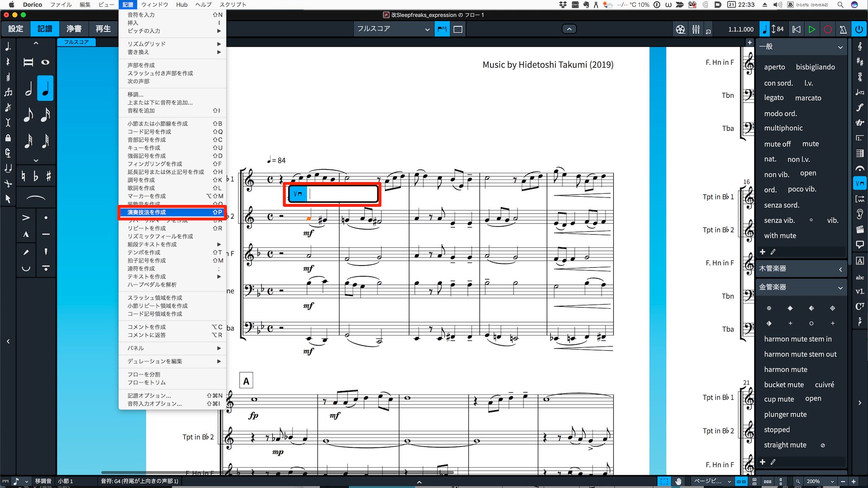Open the macOS volume control
Screen dimensions: 868x488
pyautogui.click(x=777, y=5)
